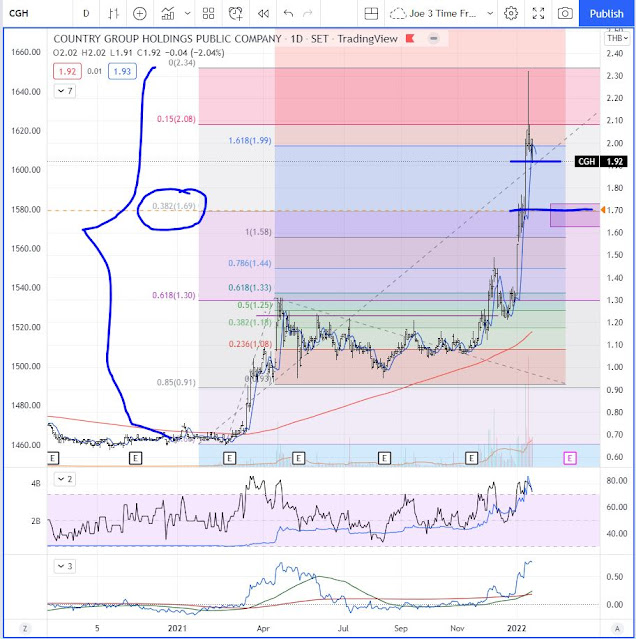Click the 1.92 sell price button
636x639 pixels.
pos(67,71)
